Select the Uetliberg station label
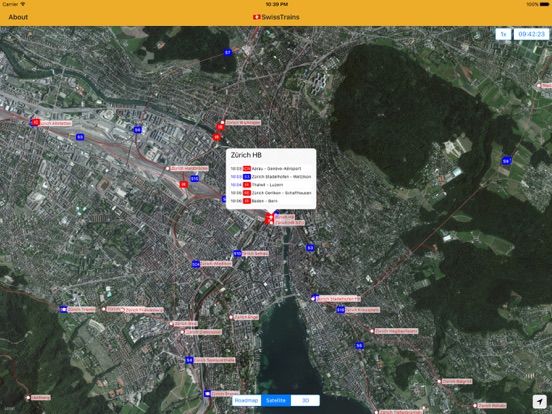The image size is (552, 414). (41, 397)
